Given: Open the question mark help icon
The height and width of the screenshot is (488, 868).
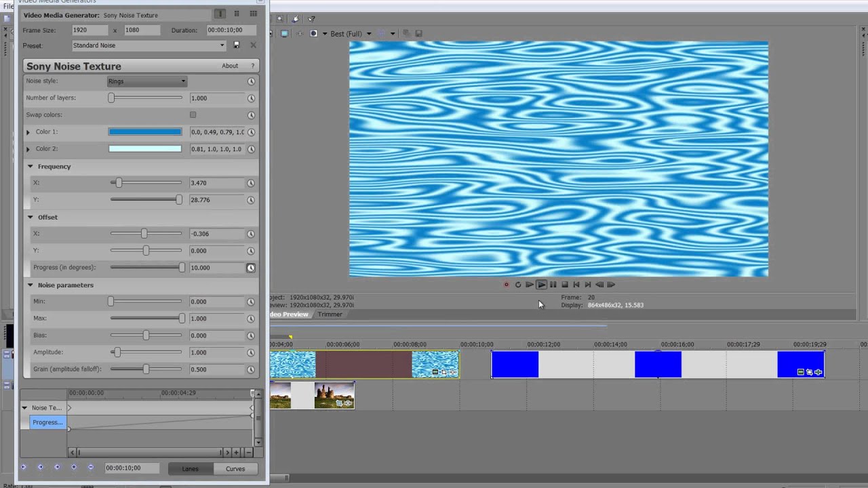Looking at the screenshot, I should click(x=253, y=66).
